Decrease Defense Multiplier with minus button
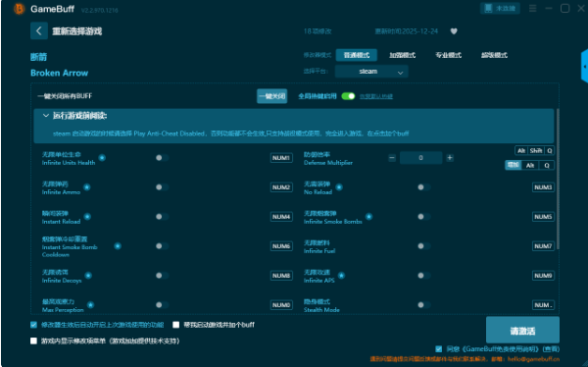588x367 pixels. (392, 158)
